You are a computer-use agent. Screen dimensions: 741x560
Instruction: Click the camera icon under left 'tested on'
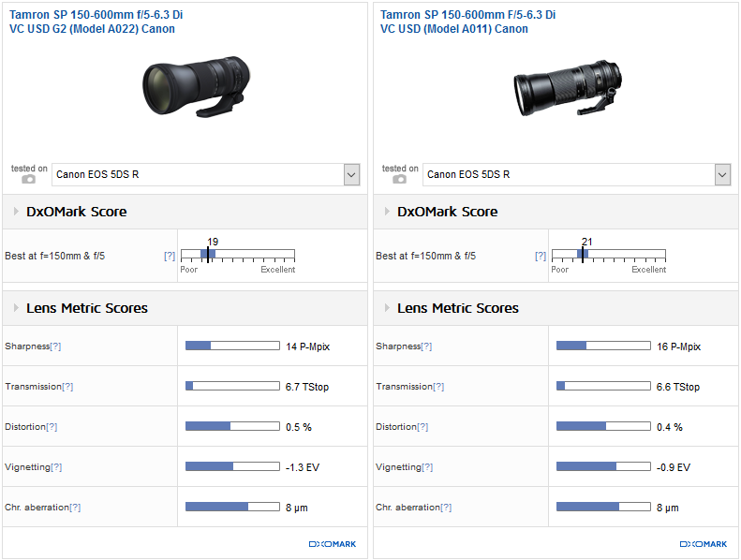tap(29, 179)
